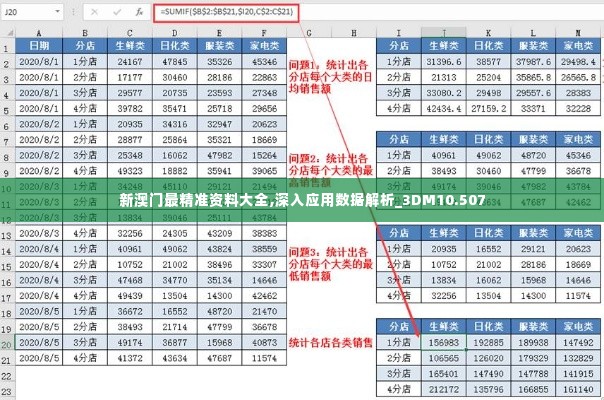604x400 pixels.
Task: Select the cell containing value 147492
Action: [579, 341]
